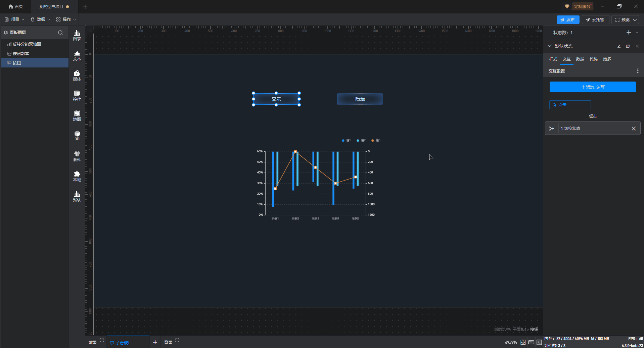Select the 显示 button on canvas
This screenshot has width=644, height=348.
coord(276,99)
